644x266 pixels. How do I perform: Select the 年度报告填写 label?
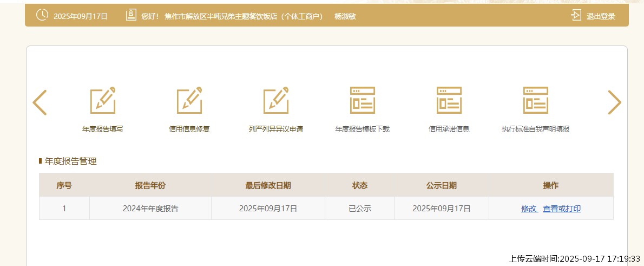coord(103,129)
